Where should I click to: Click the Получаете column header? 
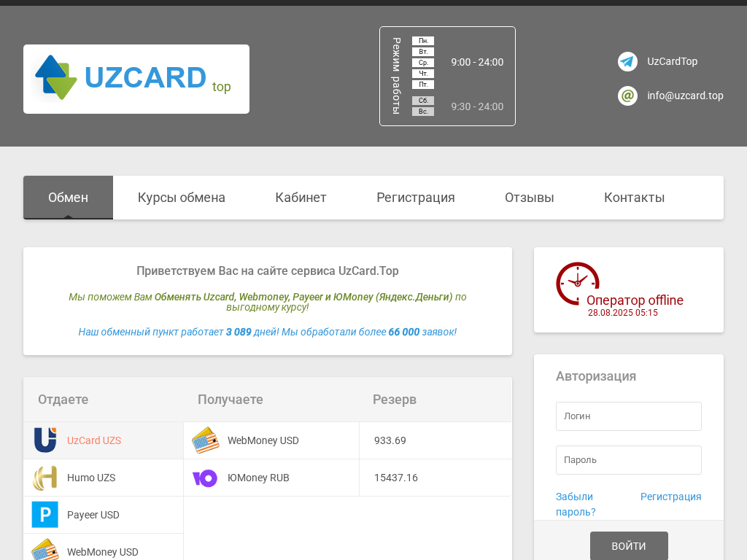click(230, 400)
